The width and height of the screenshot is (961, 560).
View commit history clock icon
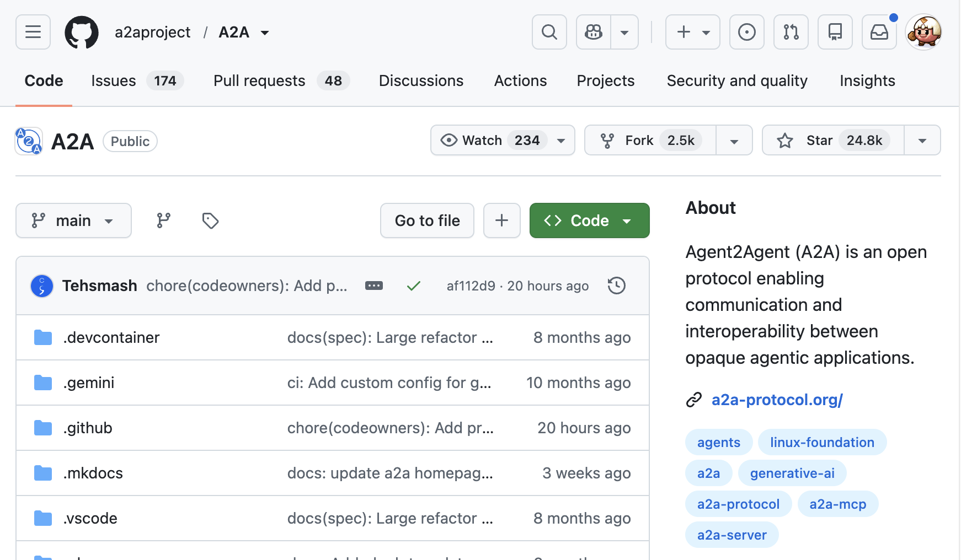click(616, 286)
